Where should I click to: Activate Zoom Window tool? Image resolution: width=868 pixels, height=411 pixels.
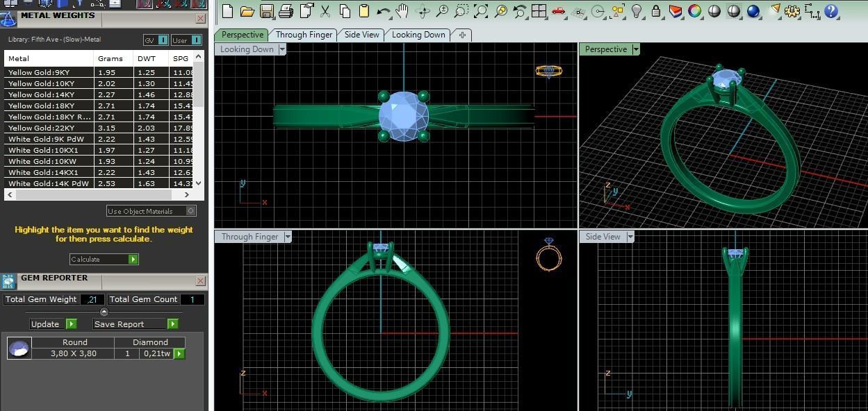pos(461,11)
